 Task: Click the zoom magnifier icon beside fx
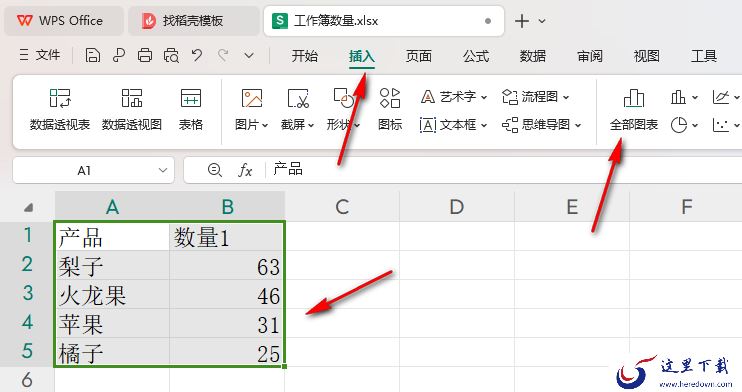(x=215, y=169)
